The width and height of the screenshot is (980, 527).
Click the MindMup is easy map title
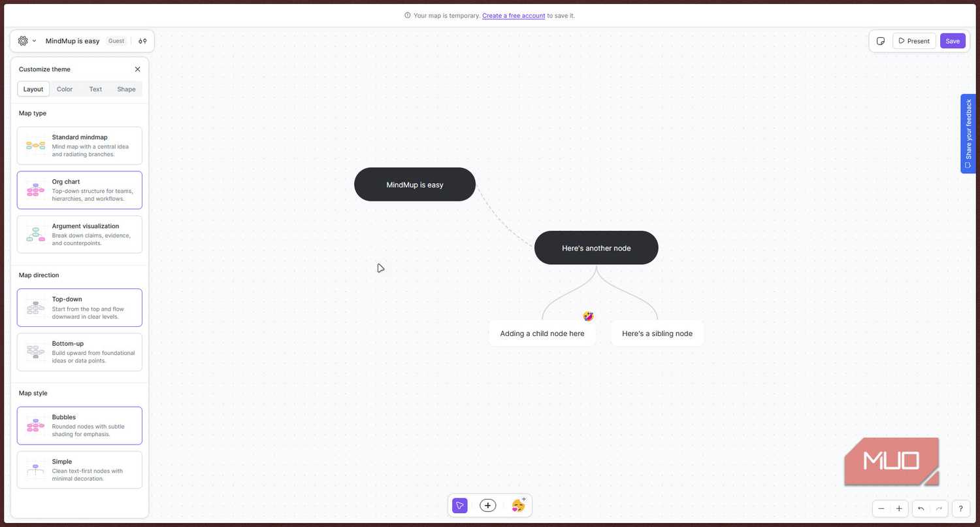click(73, 41)
